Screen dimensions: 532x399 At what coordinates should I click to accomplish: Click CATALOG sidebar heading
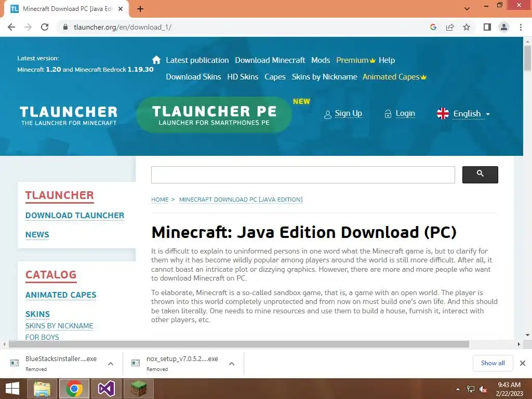(x=51, y=275)
